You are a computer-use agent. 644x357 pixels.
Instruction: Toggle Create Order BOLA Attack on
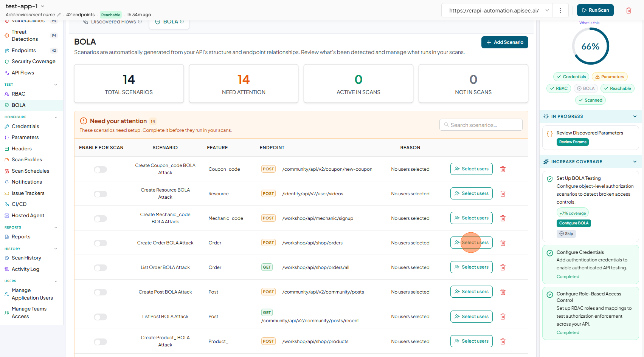click(101, 243)
